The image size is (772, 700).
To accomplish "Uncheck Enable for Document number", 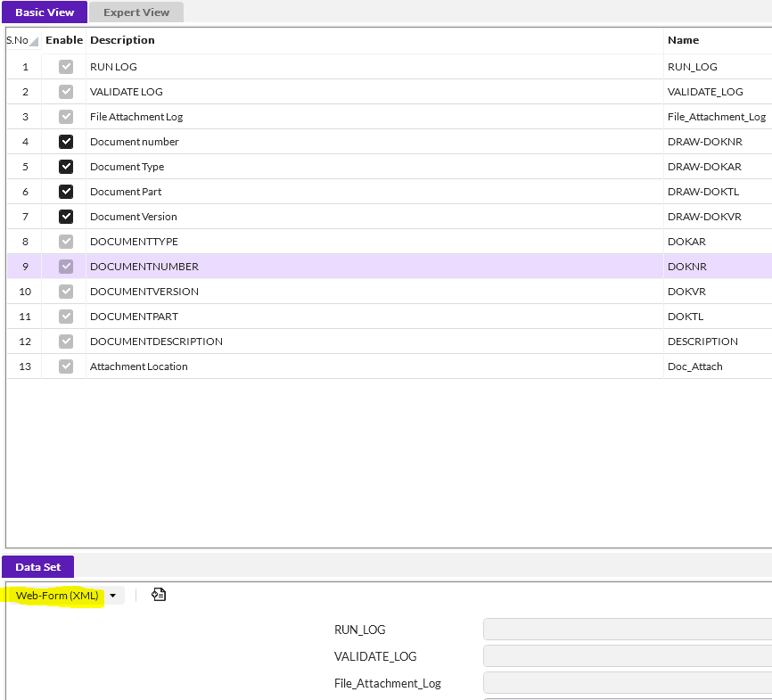I will tap(66, 142).
